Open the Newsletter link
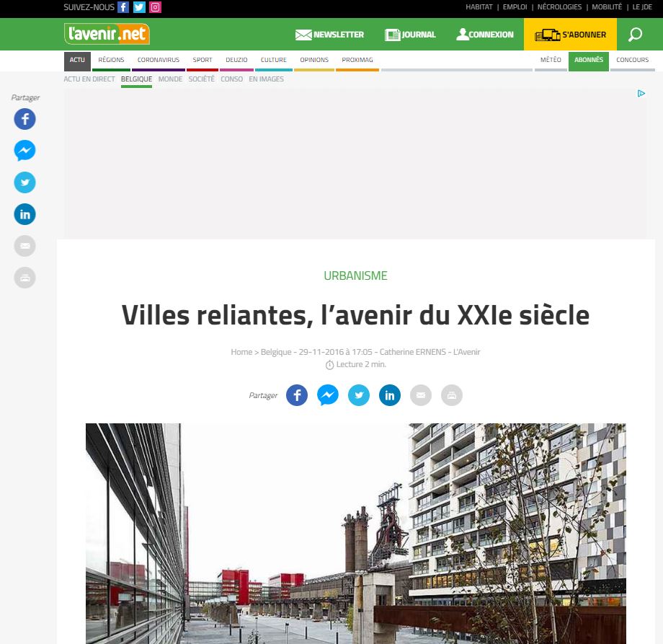This screenshot has width=663, height=644. pyautogui.click(x=329, y=35)
